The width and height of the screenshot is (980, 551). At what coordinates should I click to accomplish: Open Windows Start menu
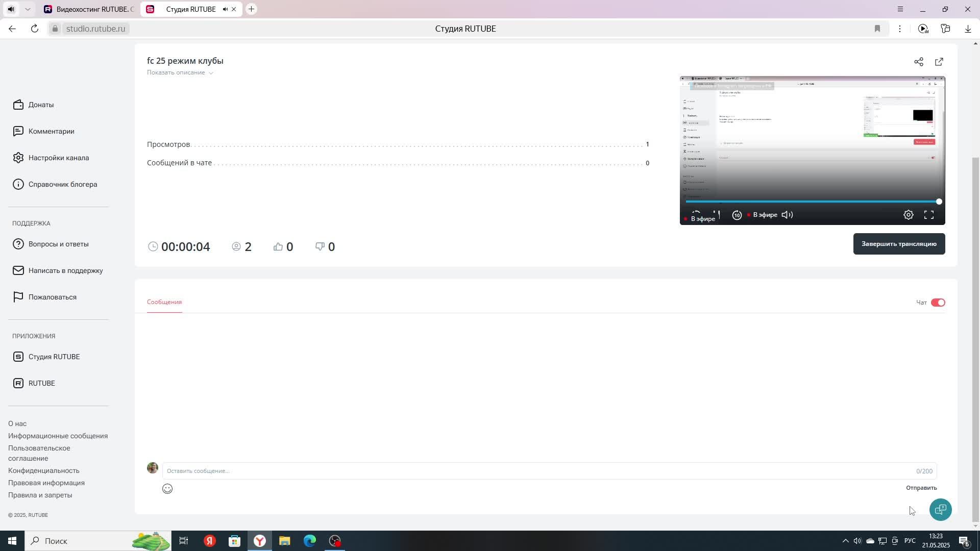point(12,541)
